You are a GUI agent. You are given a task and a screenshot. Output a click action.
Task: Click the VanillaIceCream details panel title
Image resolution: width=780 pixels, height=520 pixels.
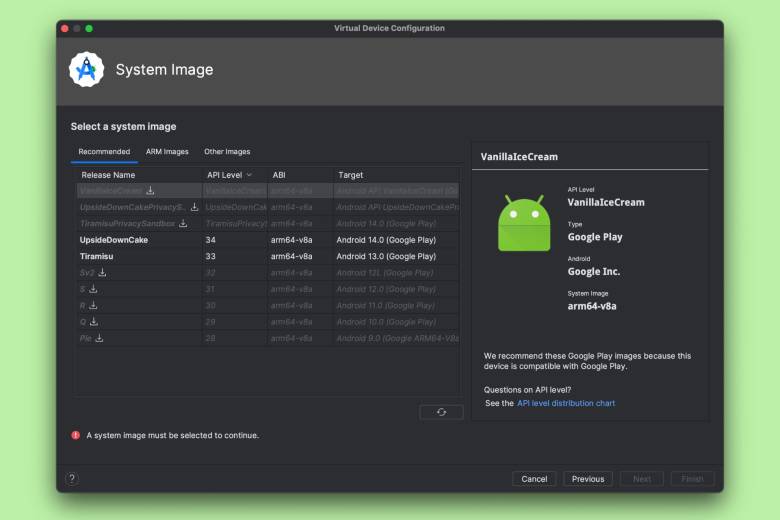coord(519,157)
